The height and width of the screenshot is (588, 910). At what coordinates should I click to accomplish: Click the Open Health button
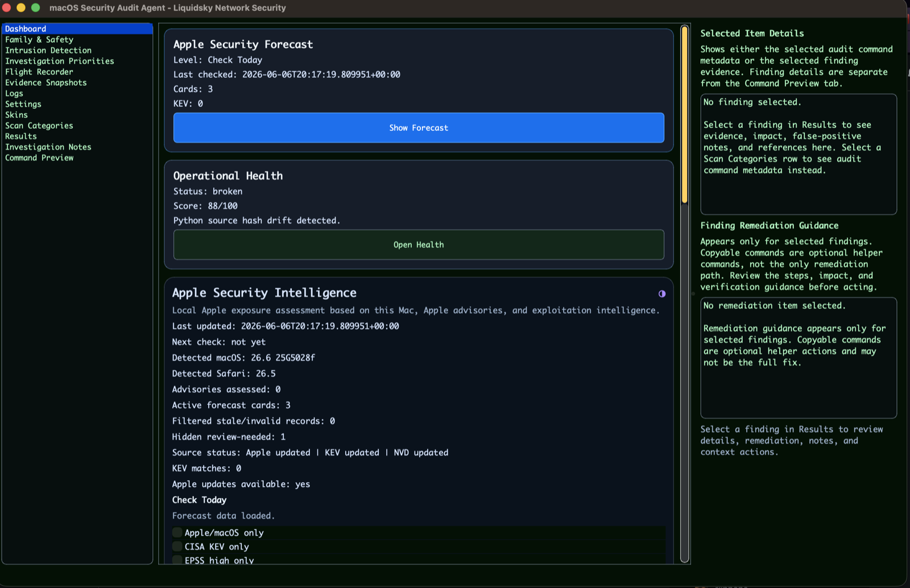tap(419, 245)
